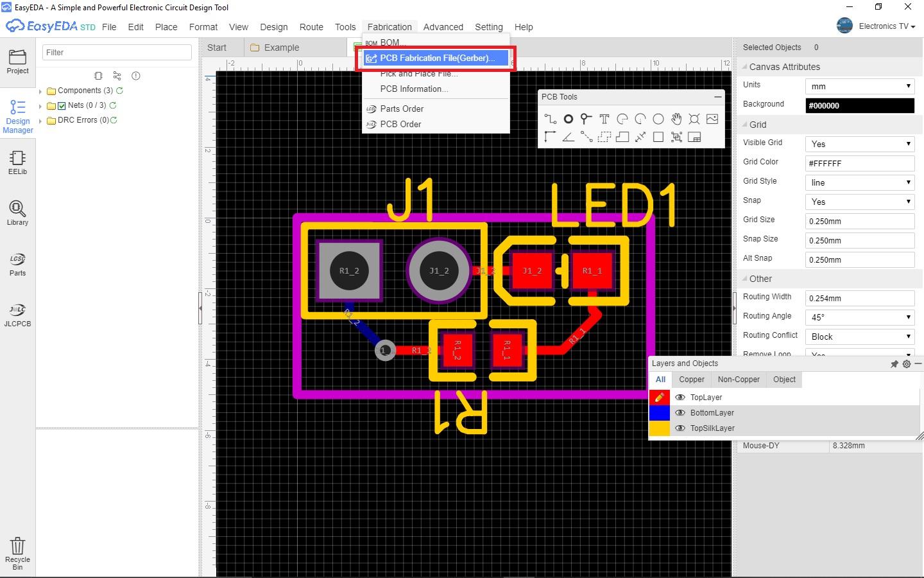Image resolution: width=924 pixels, height=578 pixels.
Task: Choose PCB Information menu entry
Action: [x=436, y=89]
